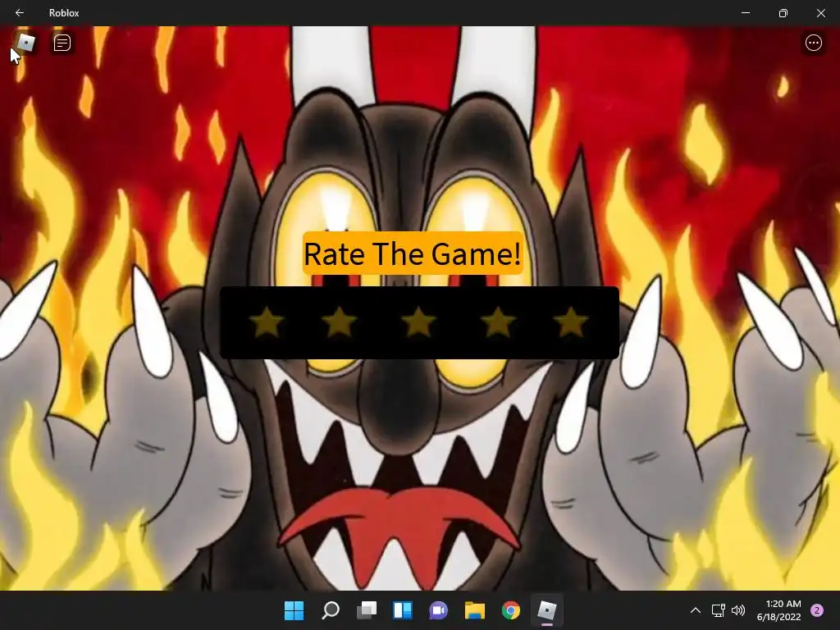Open the volume control in the tray
840x630 pixels.
(x=738, y=610)
